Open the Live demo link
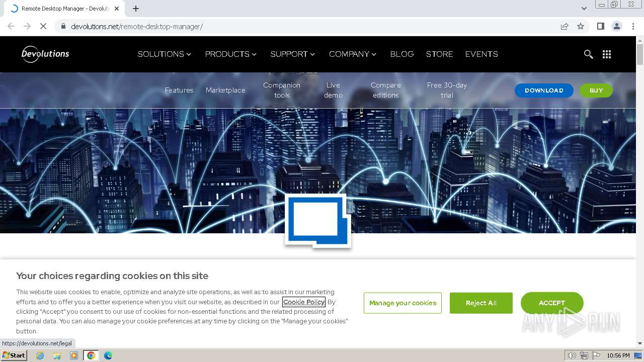 pos(333,90)
